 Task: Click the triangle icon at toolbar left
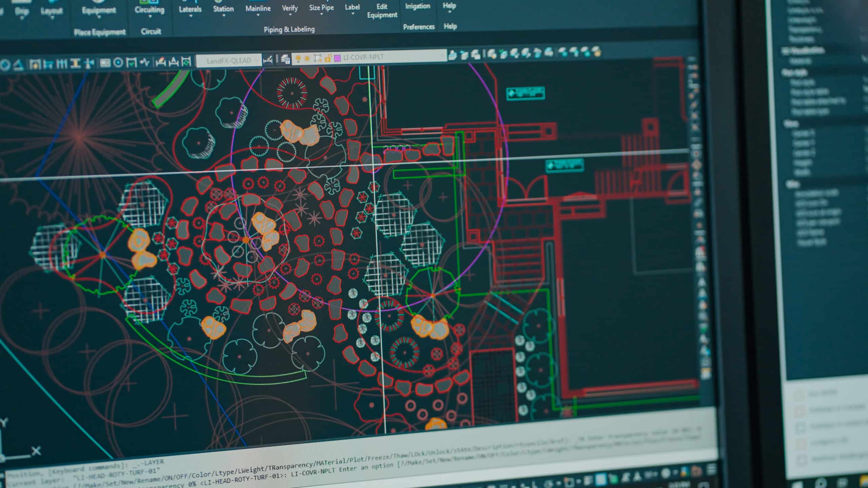point(18,64)
